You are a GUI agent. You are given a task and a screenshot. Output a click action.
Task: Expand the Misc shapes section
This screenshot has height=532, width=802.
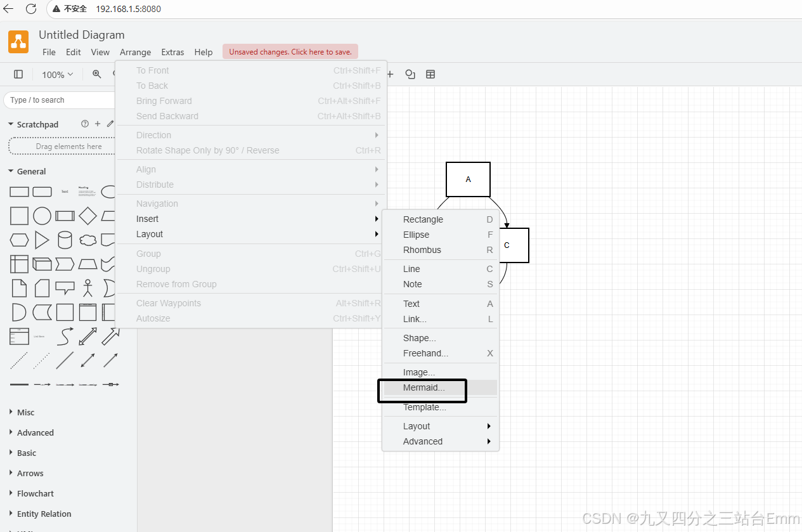tap(22, 412)
